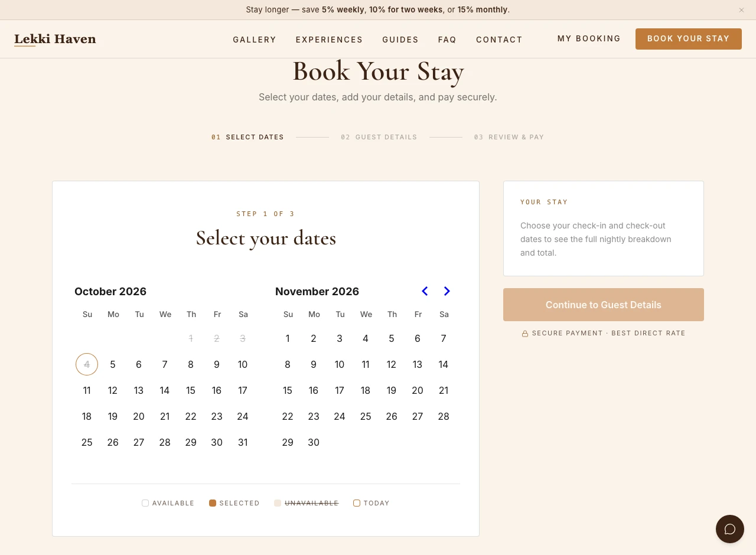Open the Gallery page
This screenshot has width=756, height=555.
[x=255, y=40]
